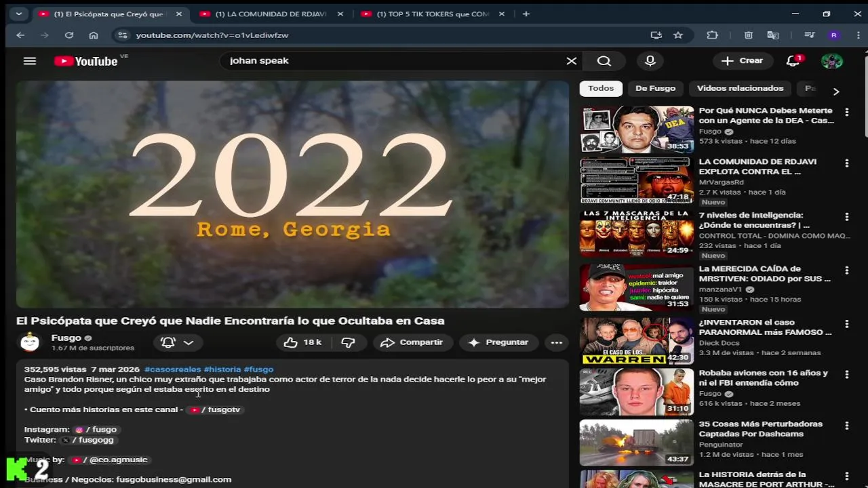Image resolution: width=868 pixels, height=488 pixels.
Task: View site information icon in address bar
Action: [122, 35]
